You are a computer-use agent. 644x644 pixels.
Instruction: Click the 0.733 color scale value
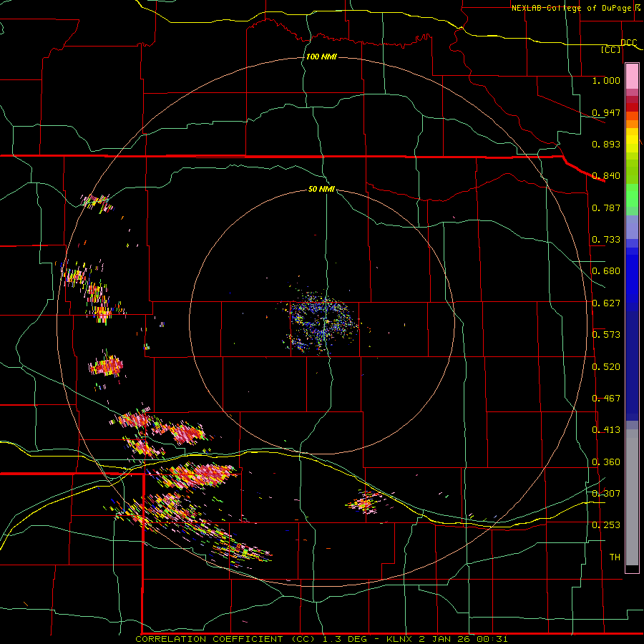point(606,240)
